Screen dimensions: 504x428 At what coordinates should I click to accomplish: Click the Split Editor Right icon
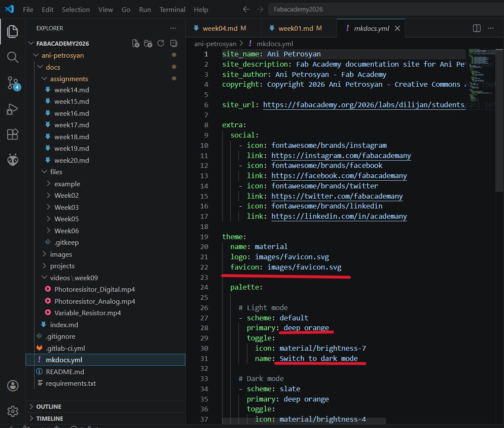pos(477,28)
